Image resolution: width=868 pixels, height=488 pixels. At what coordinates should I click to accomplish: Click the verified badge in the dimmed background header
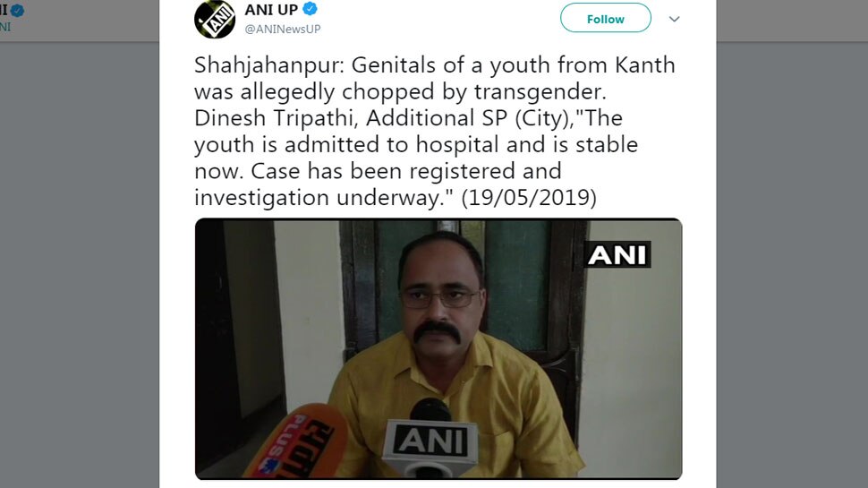point(17,10)
